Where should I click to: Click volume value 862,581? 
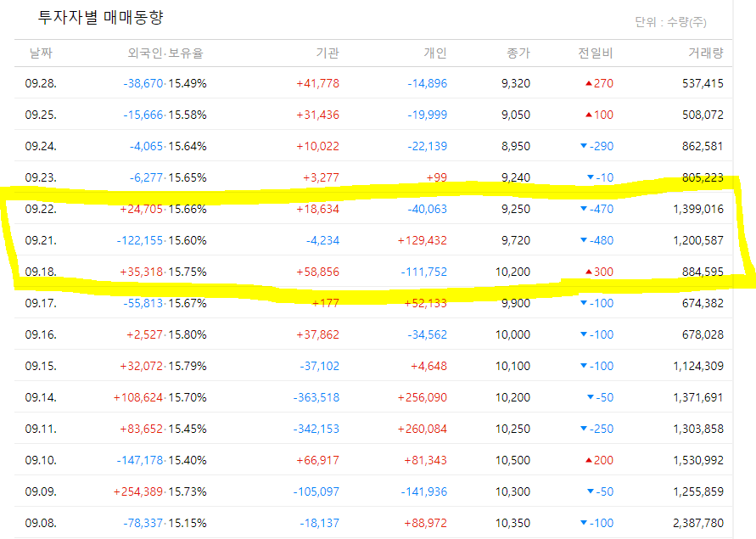(x=703, y=146)
